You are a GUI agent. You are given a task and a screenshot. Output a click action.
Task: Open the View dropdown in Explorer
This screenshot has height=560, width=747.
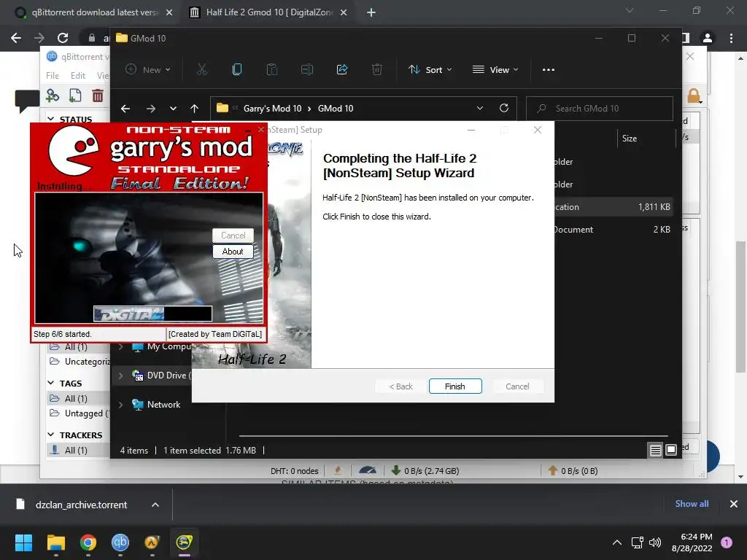click(x=495, y=69)
